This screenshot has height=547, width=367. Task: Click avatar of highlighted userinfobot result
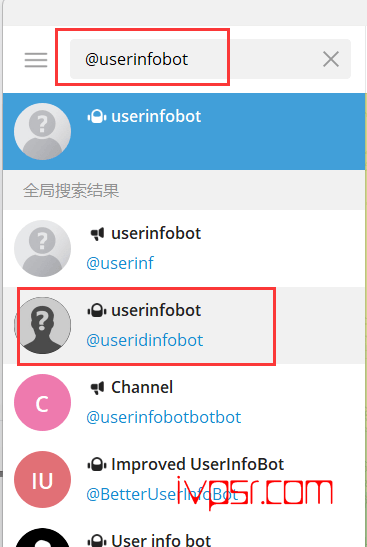click(x=43, y=132)
